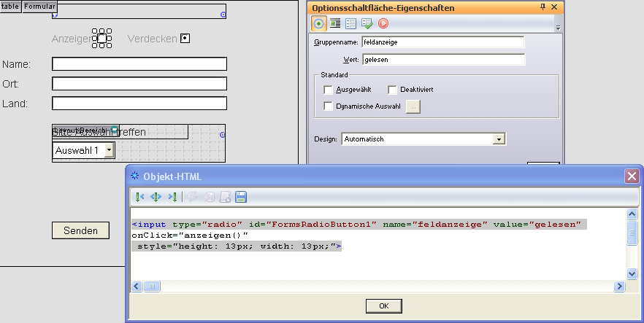Select the Formular tab

click(39, 6)
